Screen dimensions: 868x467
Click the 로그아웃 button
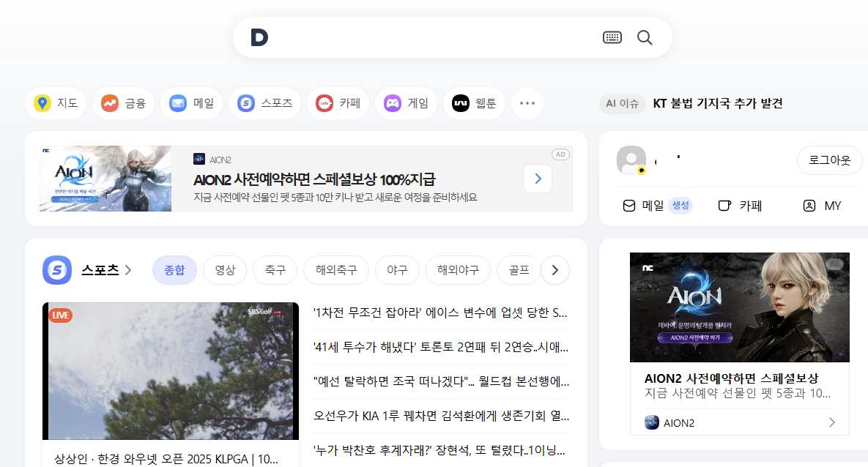point(829,160)
